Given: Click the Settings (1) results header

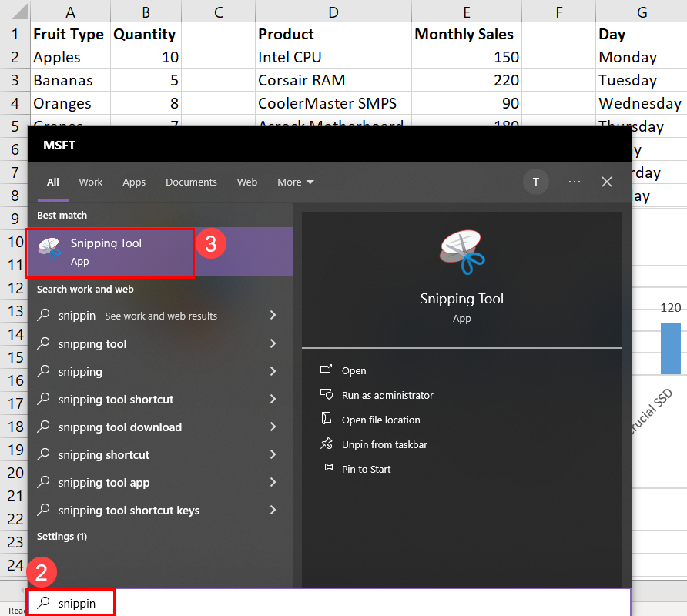Looking at the screenshot, I should tap(62, 536).
